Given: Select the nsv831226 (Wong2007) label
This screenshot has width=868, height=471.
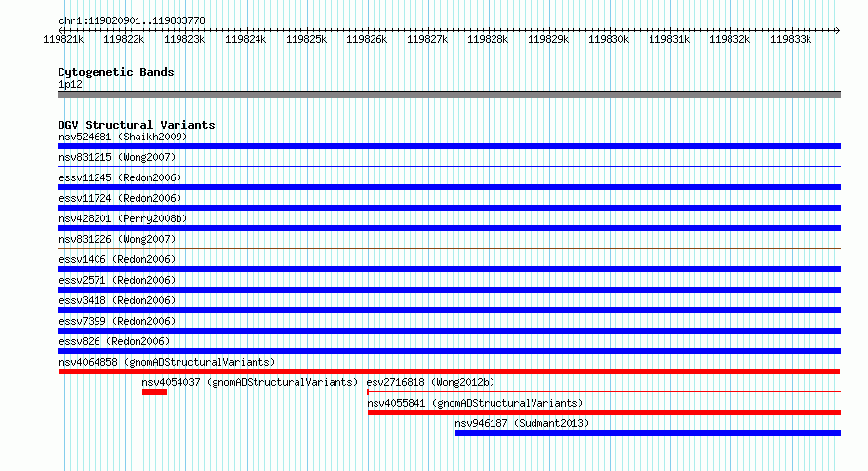Looking at the screenshot, I should [117, 239].
